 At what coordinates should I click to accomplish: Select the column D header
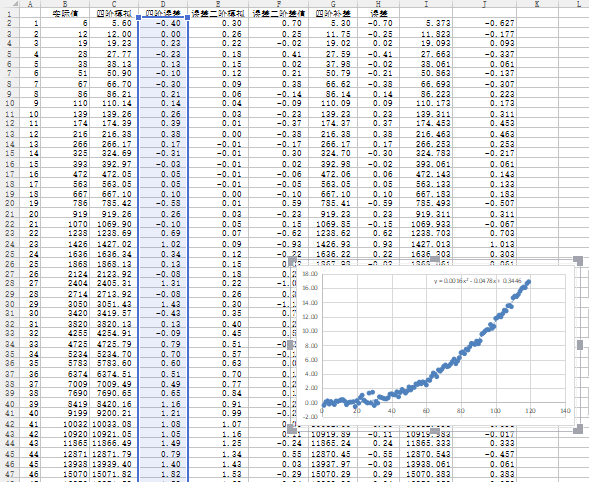tap(163, 4)
